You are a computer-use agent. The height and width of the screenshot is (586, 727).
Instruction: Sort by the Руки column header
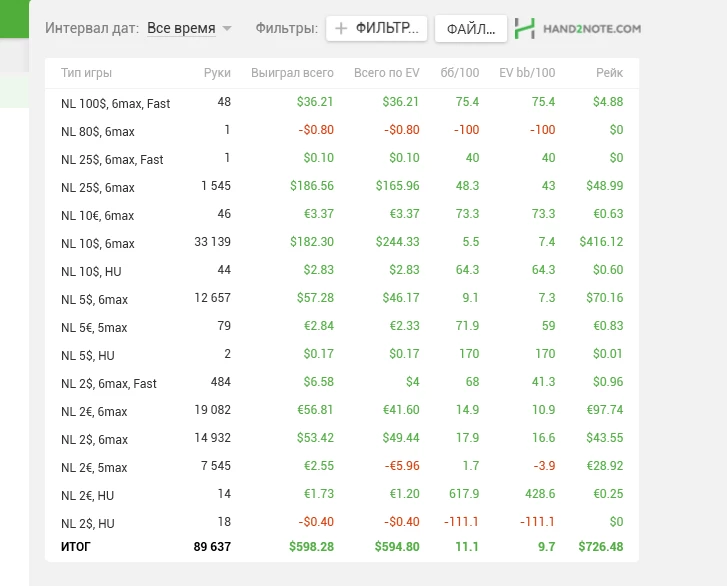[x=217, y=73]
